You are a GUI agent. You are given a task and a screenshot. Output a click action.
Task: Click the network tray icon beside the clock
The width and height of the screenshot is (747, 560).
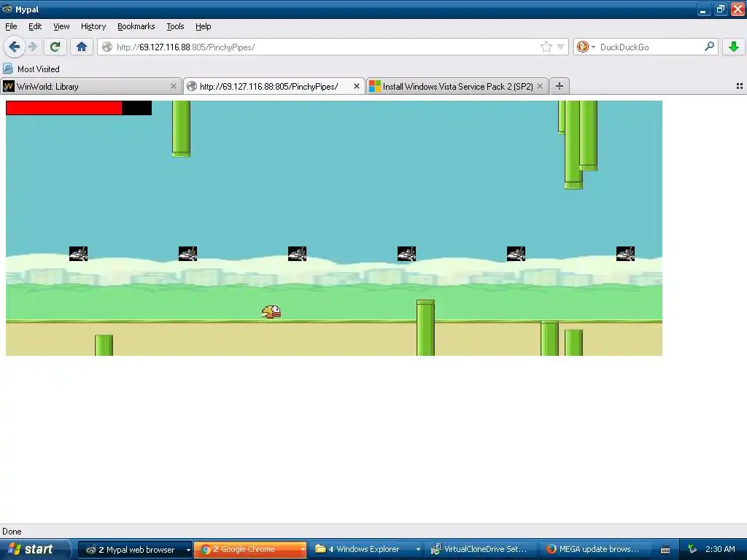692,549
